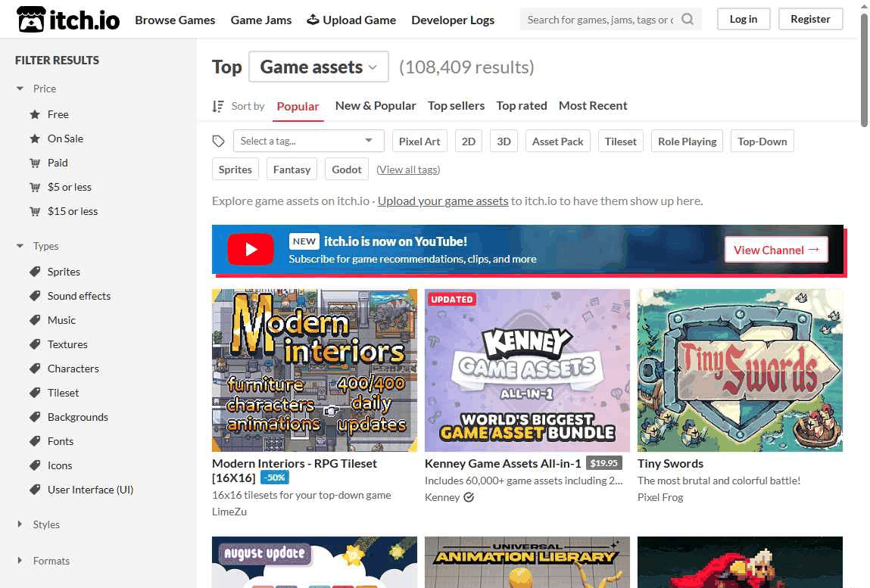Image resolution: width=870 pixels, height=588 pixels.
Task: Click the tag icon beside Tileset filter
Action: coord(35,393)
